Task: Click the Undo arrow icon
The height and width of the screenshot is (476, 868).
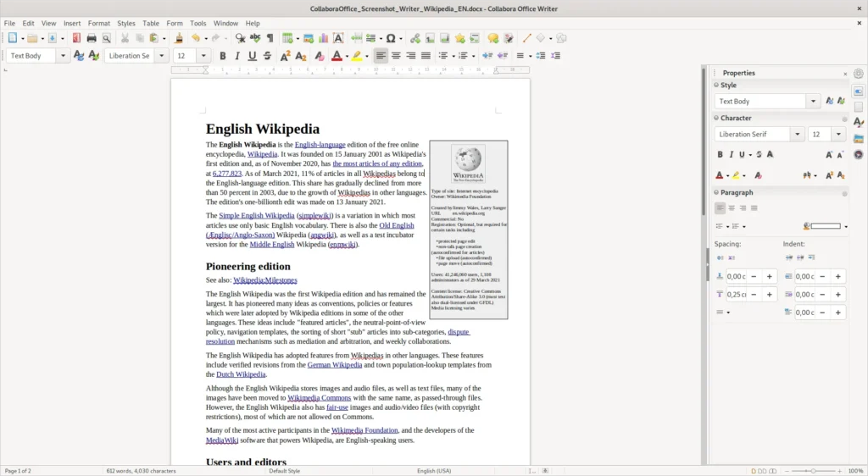Action: 196,38
